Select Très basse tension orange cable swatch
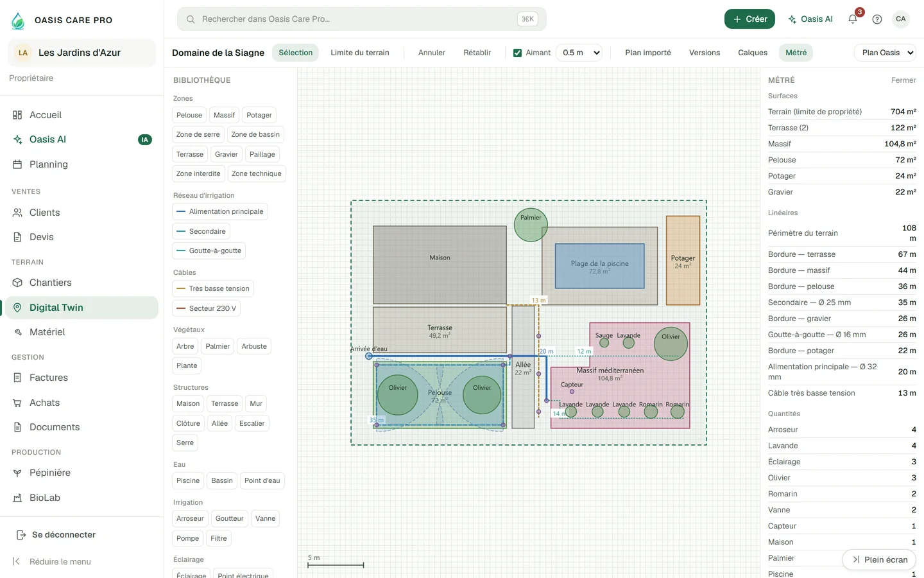 tap(181, 289)
